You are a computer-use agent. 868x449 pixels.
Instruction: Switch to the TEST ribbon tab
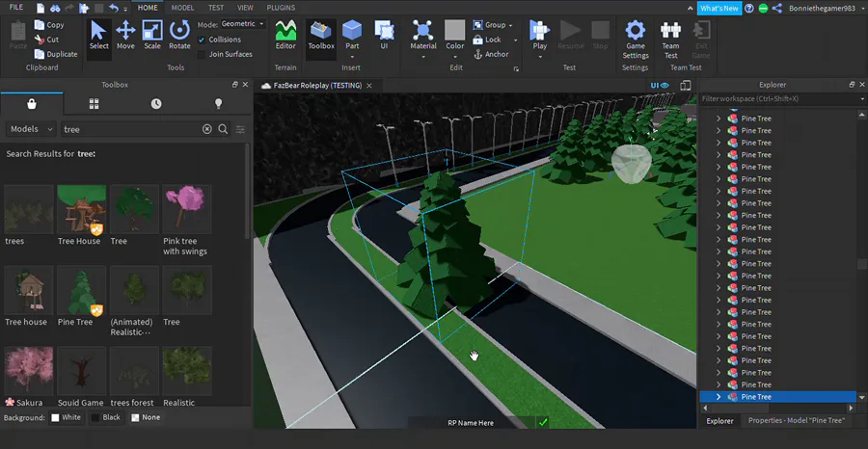216,8
